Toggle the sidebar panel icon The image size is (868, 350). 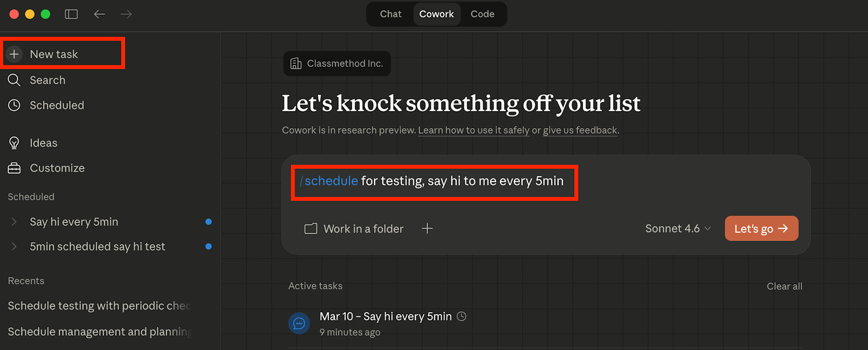[71, 14]
